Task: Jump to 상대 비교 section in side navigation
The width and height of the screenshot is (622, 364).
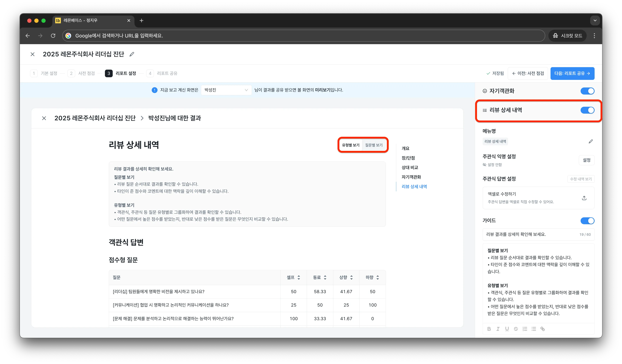Action: (410, 168)
